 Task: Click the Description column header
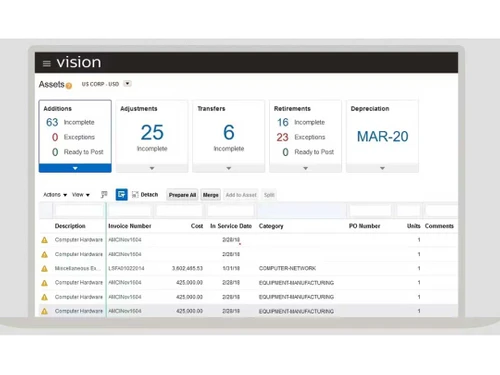[70, 226]
